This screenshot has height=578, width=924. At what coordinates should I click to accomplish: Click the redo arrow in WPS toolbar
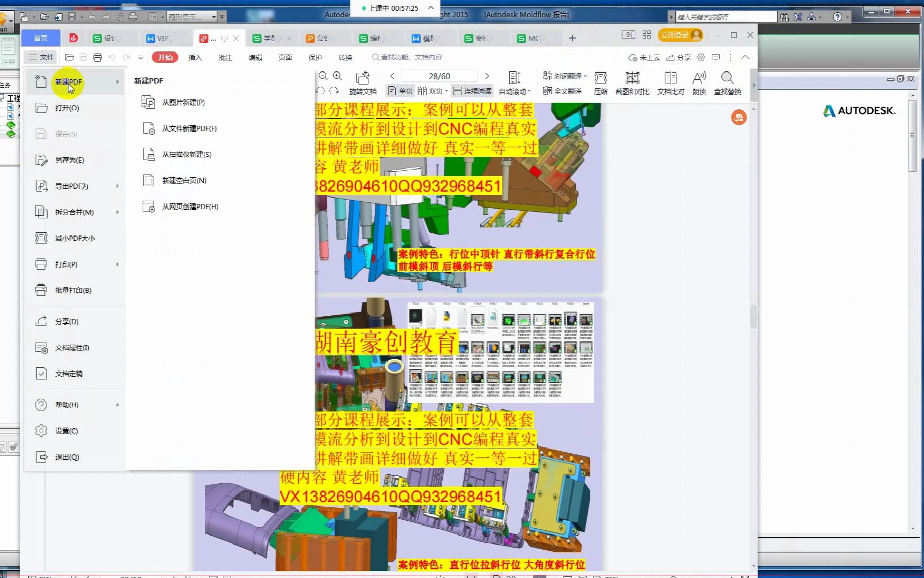coord(126,57)
